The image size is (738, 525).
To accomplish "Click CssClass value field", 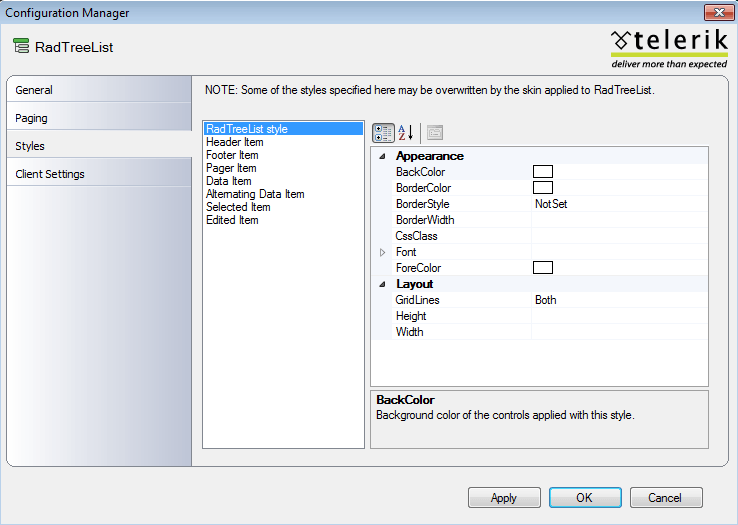I will (x=619, y=236).
